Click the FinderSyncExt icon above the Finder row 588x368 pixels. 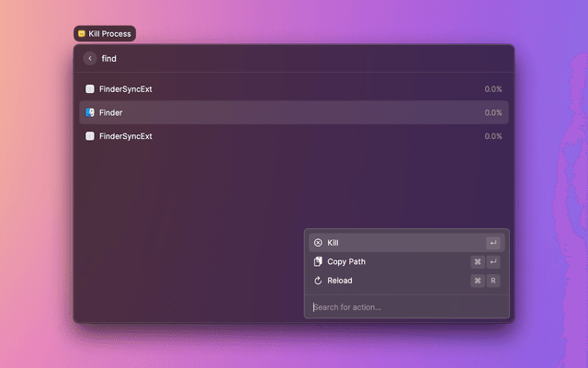pos(90,89)
